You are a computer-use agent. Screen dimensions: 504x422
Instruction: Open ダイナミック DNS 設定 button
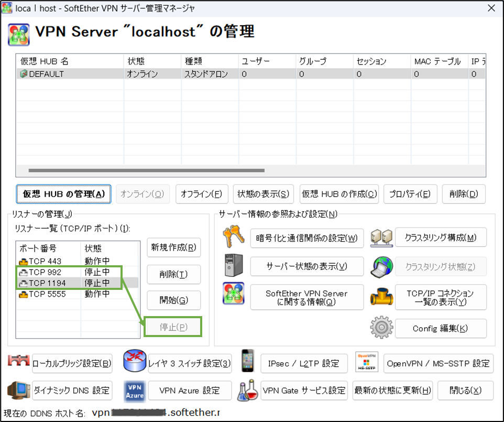point(72,391)
